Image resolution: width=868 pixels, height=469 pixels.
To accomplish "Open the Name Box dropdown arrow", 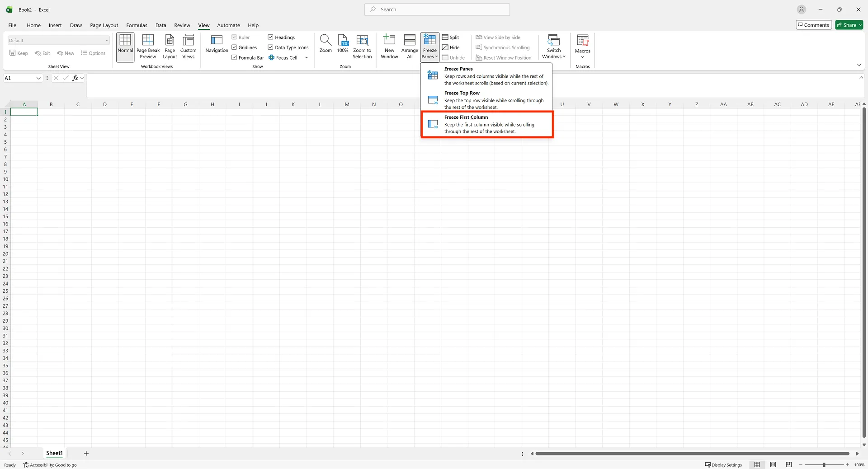I will [38, 78].
